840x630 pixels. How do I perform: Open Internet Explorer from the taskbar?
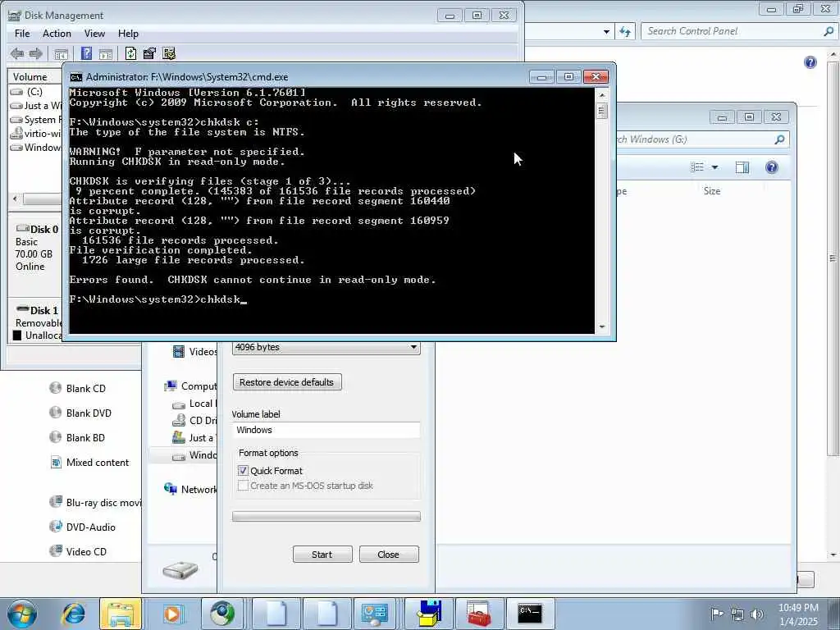tap(73, 614)
